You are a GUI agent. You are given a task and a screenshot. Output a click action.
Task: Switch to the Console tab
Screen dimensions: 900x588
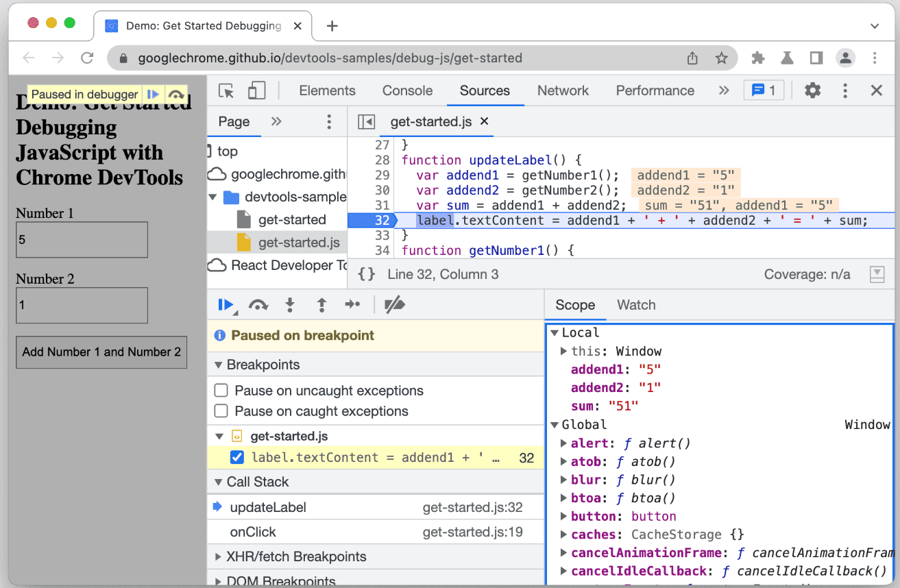pos(407,91)
